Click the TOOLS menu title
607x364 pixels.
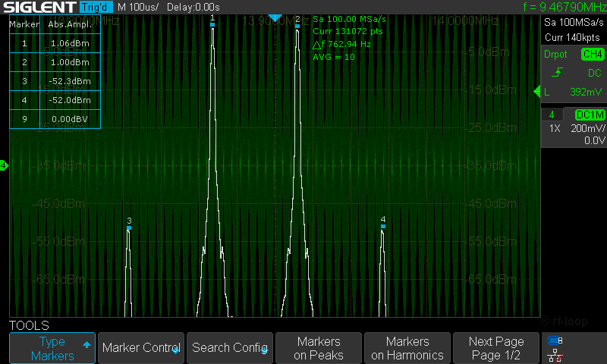coord(29,325)
